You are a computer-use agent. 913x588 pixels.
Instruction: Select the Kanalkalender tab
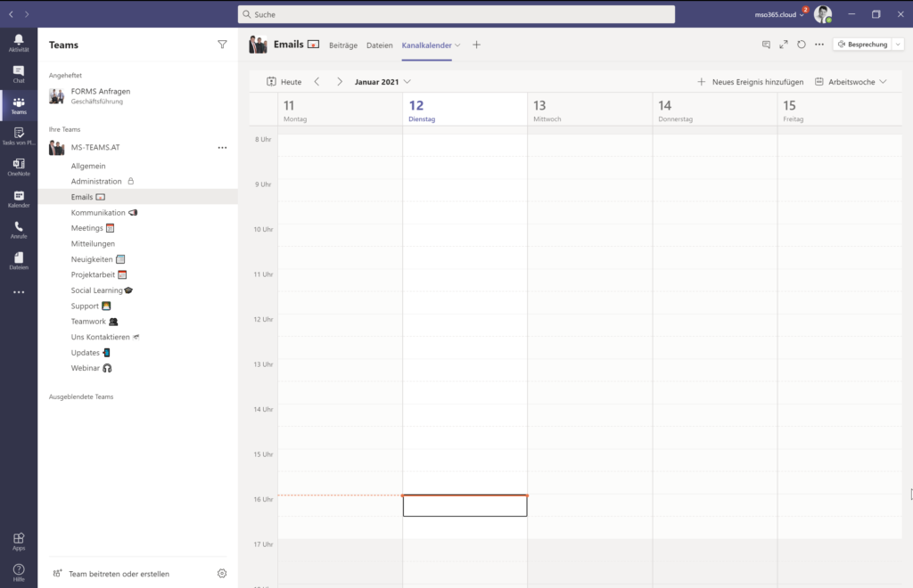(x=426, y=45)
